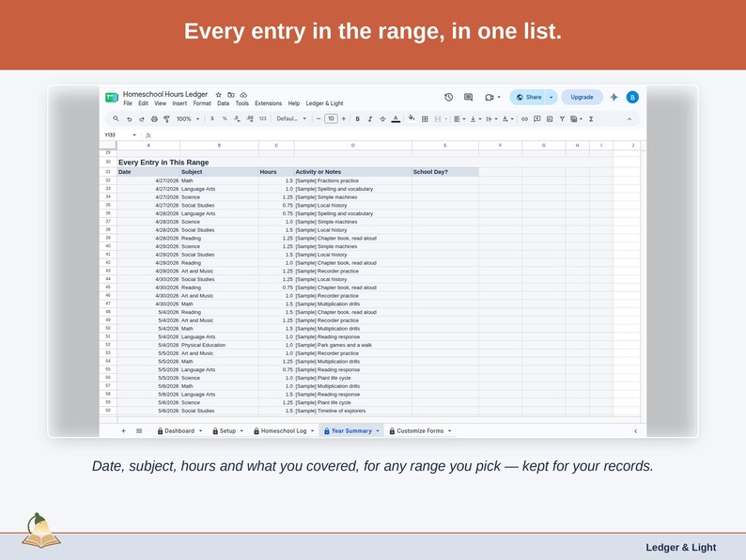The height and width of the screenshot is (560, 746).
Task: Switch to the Homeschool Log tab
Action: click(284, 431)
